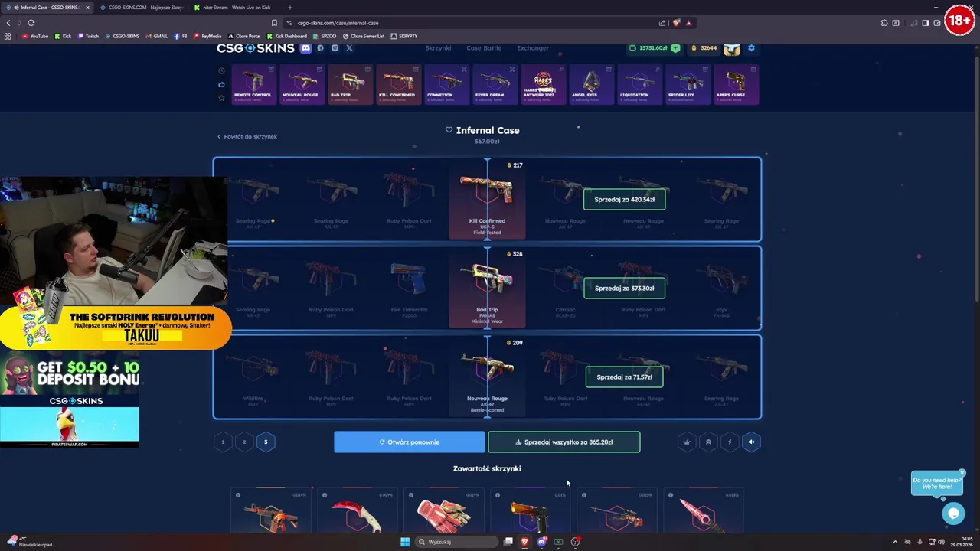Image resolution: width=980 pixels, height=551 pixels.
Task: Open the SPIDER LILY drop in the strip
Action: point(687,84)
